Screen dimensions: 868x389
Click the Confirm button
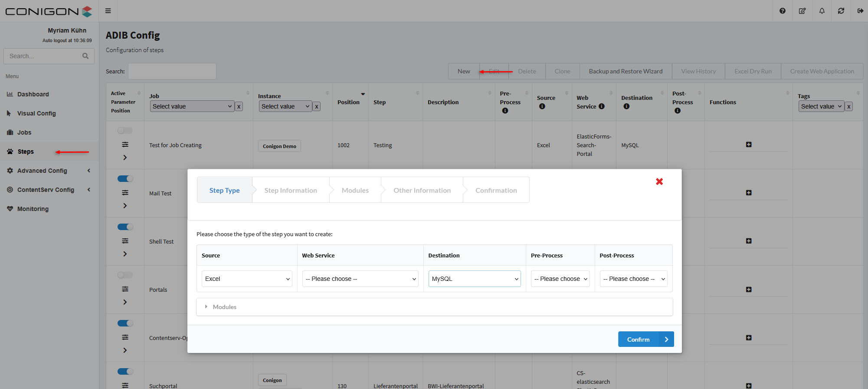[x=645, y=340]
